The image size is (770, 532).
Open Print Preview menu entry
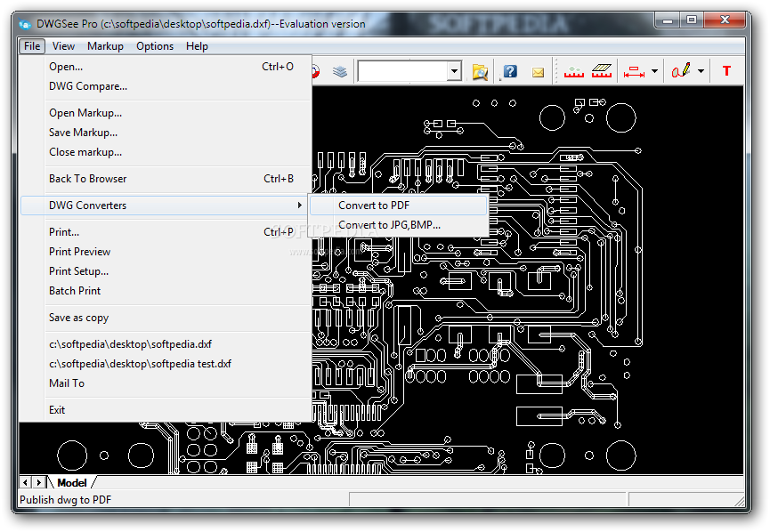[166, 251]
